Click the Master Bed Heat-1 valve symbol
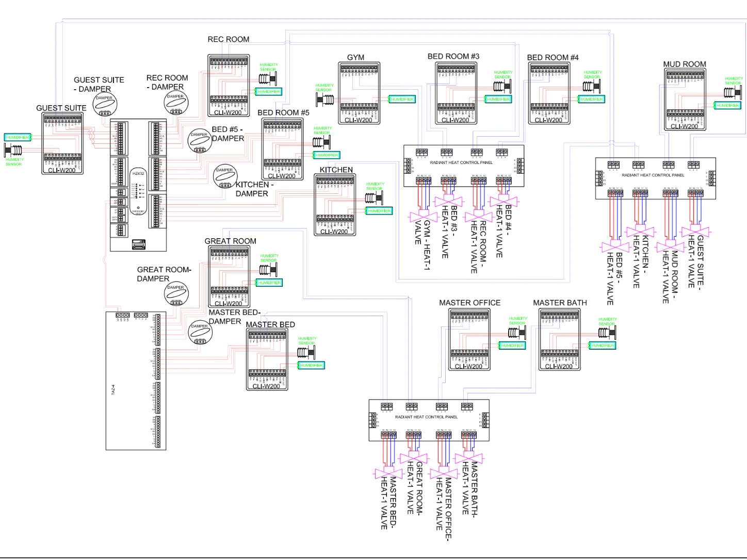This screenshot has height=560, width=747. pos(388,472)
